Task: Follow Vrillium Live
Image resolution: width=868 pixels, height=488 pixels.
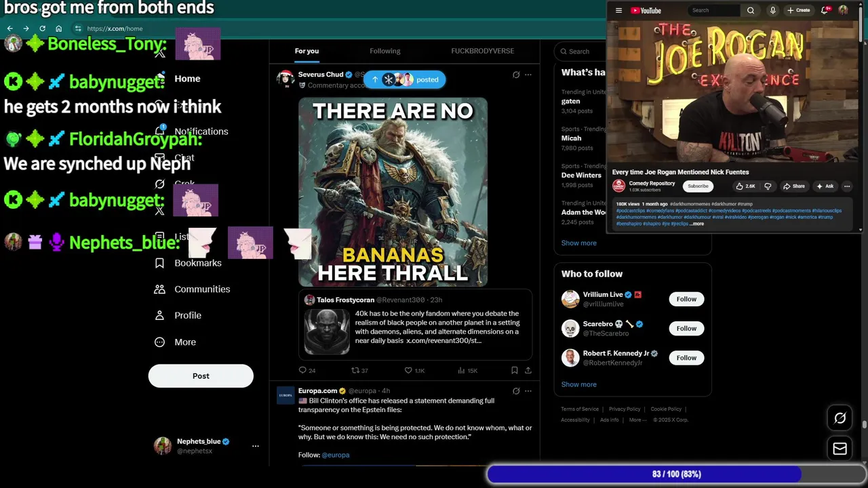Action: [686, 299]
